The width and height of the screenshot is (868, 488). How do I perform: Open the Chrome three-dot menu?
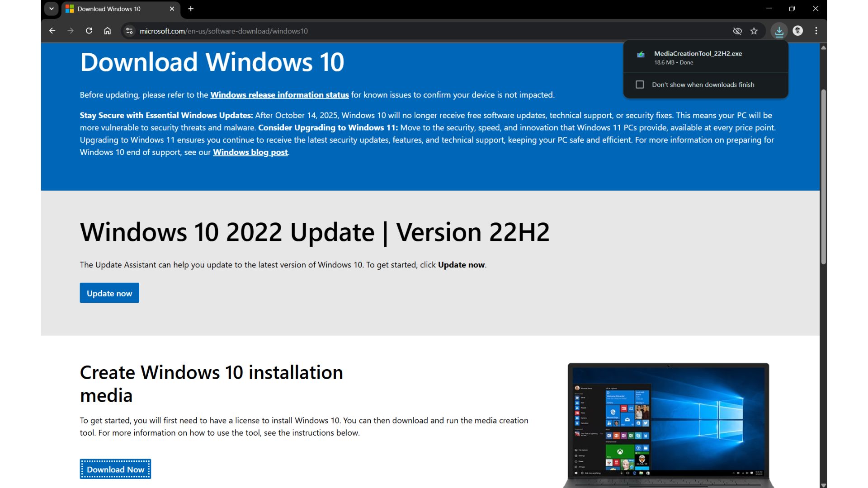pos(816,31)
